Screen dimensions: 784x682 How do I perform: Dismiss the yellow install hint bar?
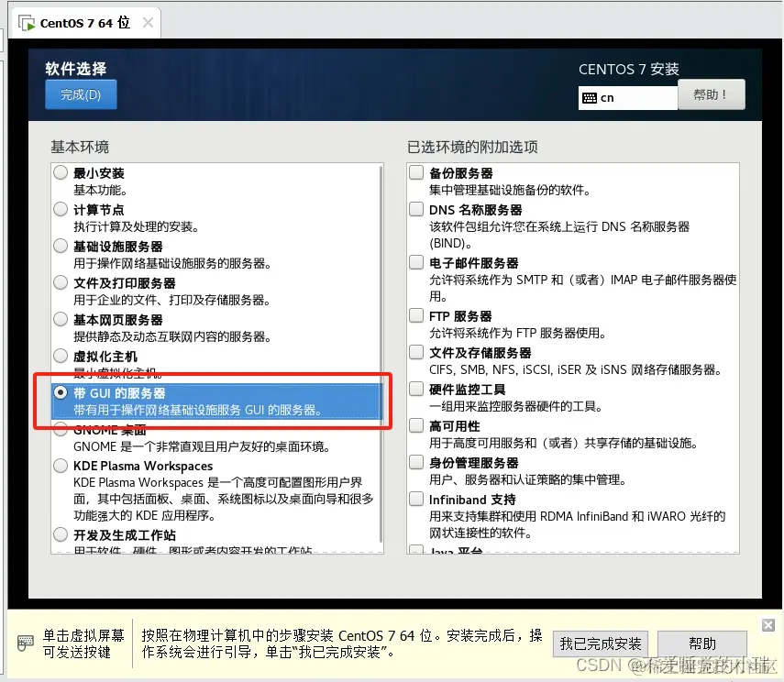pyautogui.click(x=768, y=625)
